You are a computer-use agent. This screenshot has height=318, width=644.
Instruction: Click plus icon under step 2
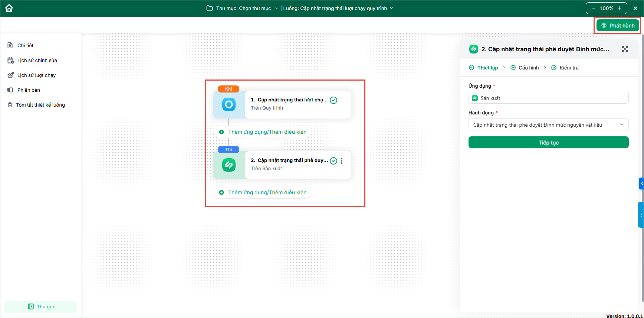(x=221, y=192)
